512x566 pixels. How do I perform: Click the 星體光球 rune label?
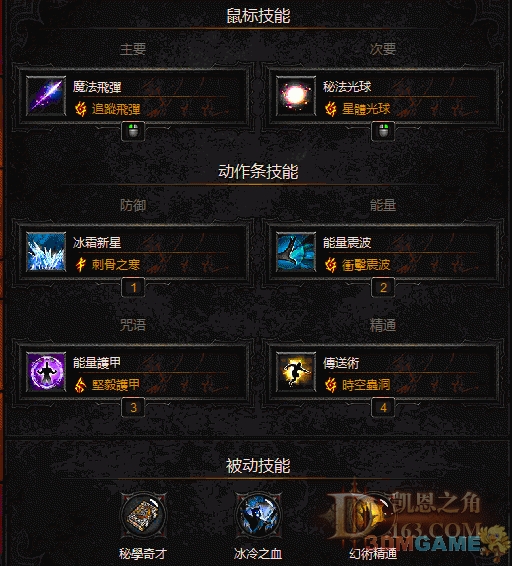pyautogui.click(x=366, y=109)
